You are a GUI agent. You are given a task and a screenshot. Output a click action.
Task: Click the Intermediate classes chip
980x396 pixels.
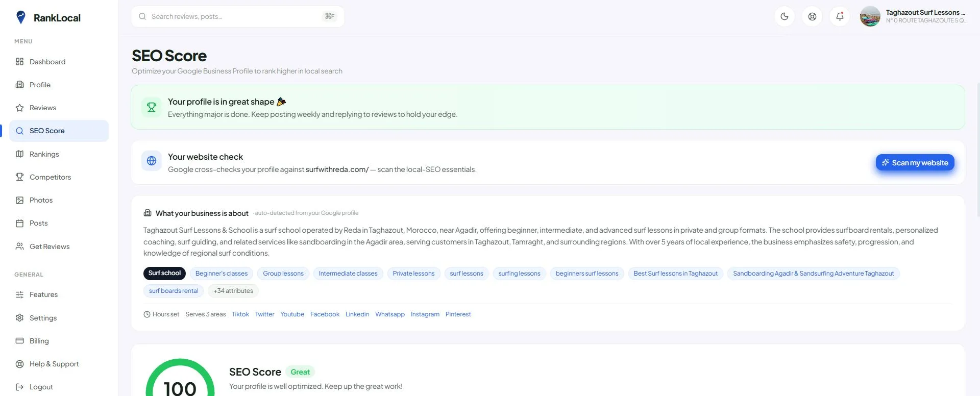tap(348, 274)
